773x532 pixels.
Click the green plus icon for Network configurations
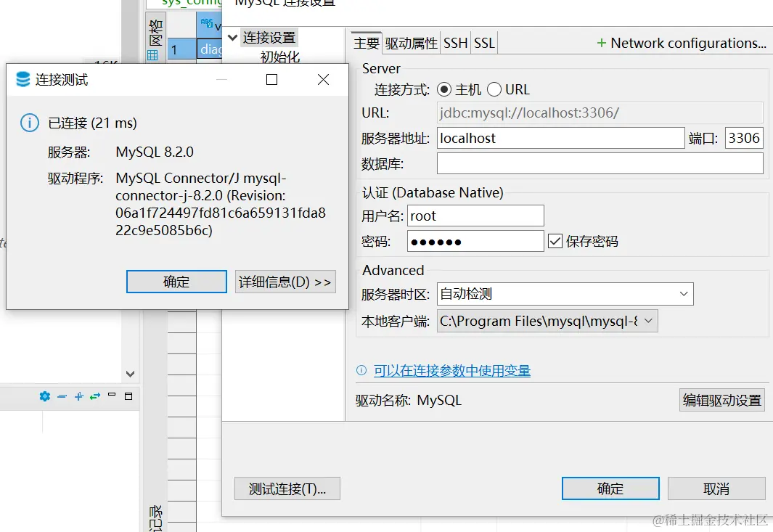click(x=602, y=44)
